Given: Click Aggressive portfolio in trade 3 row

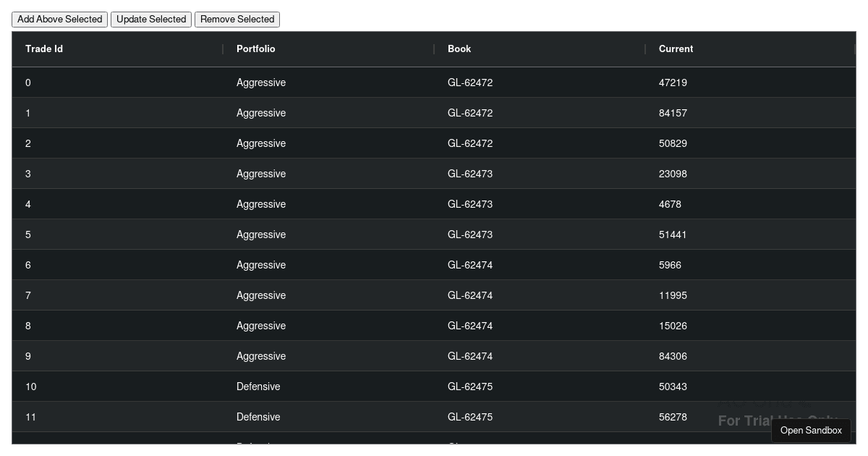Looking at the screenshot, I should click(261, 174).
